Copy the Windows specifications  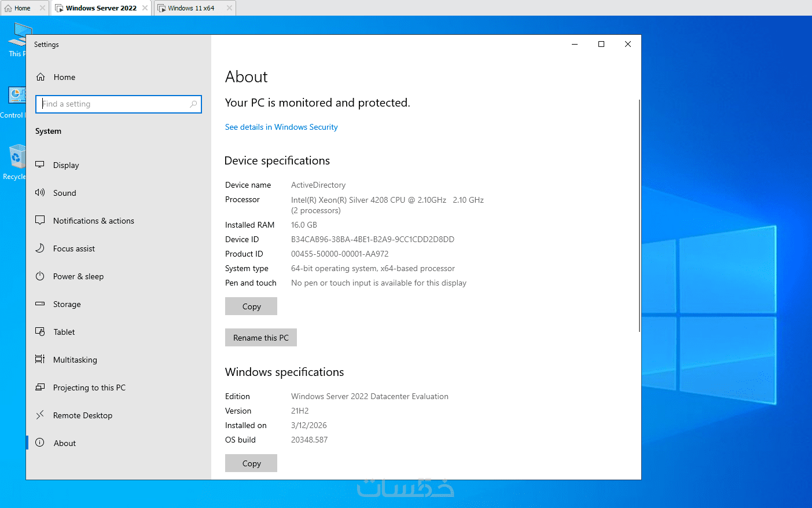(251, 463)
